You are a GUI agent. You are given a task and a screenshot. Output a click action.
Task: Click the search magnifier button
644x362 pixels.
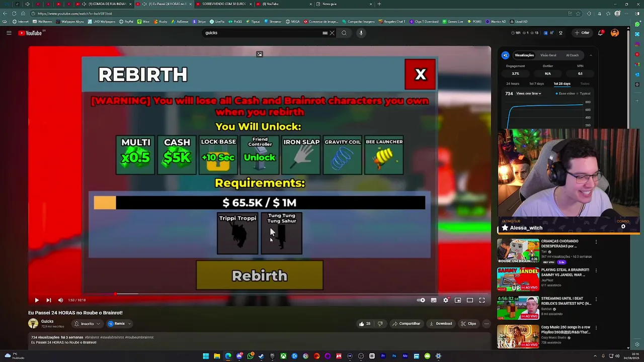point(344,33)
